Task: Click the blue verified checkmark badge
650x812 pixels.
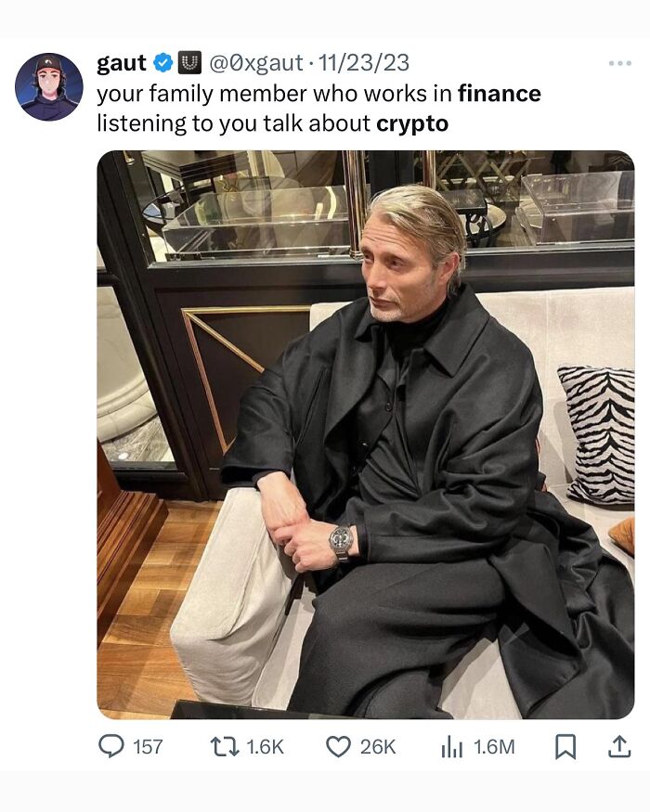Action: (163, 63)
